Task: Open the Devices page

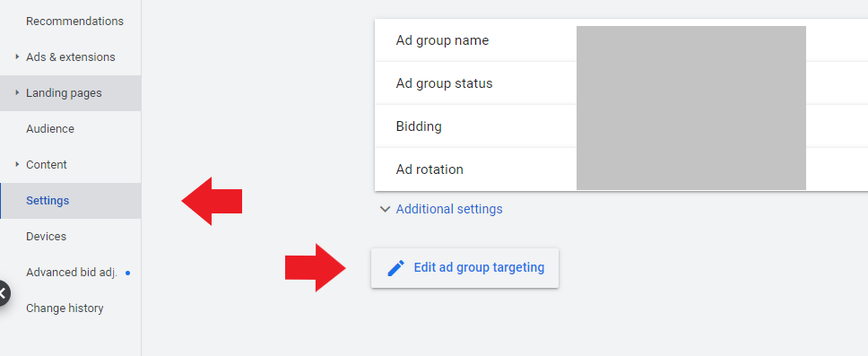Action: coord(46,237)
